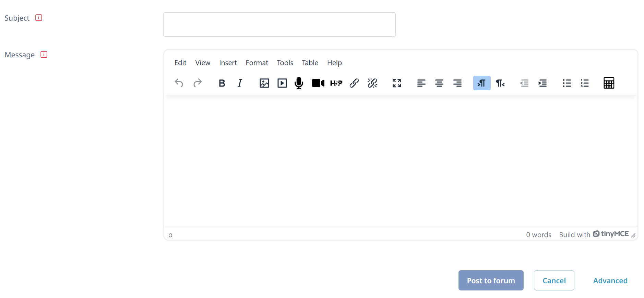The width and height of the screenshot is (644, 298).
Task: Click the Post to forum button
Action: pyautogui.click(x=491, y=280)
